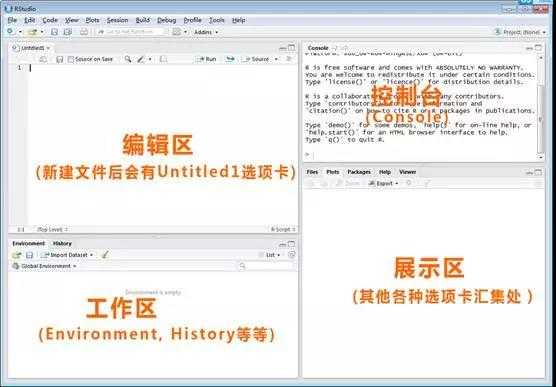
Task: Click the remove plot icon in Plots toolbar
Action: point(409,183)
